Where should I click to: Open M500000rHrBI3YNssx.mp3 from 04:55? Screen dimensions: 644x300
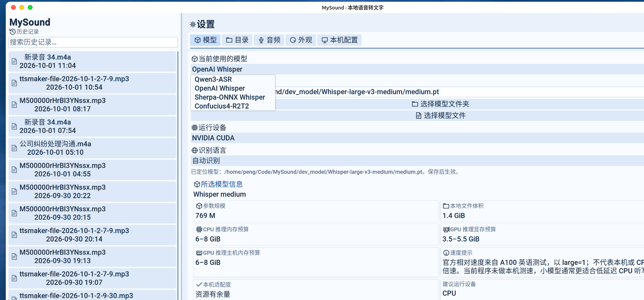pos(92,170)
